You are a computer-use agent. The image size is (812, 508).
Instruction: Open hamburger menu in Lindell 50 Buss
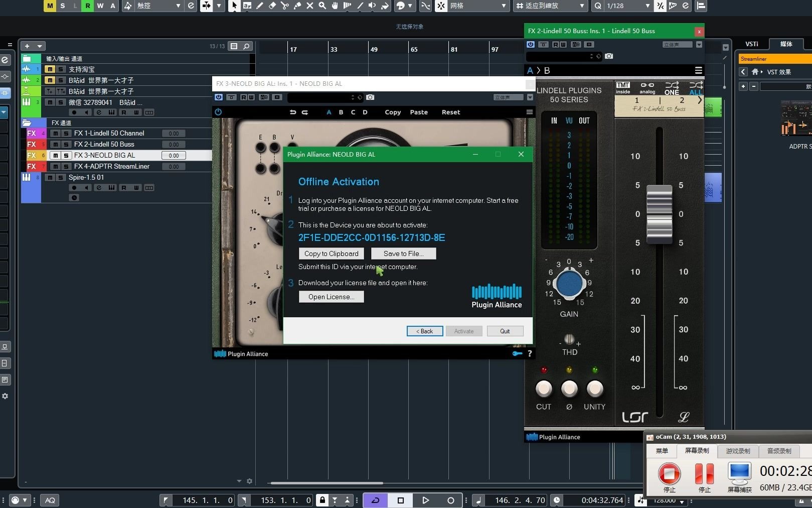pos(699,70)
